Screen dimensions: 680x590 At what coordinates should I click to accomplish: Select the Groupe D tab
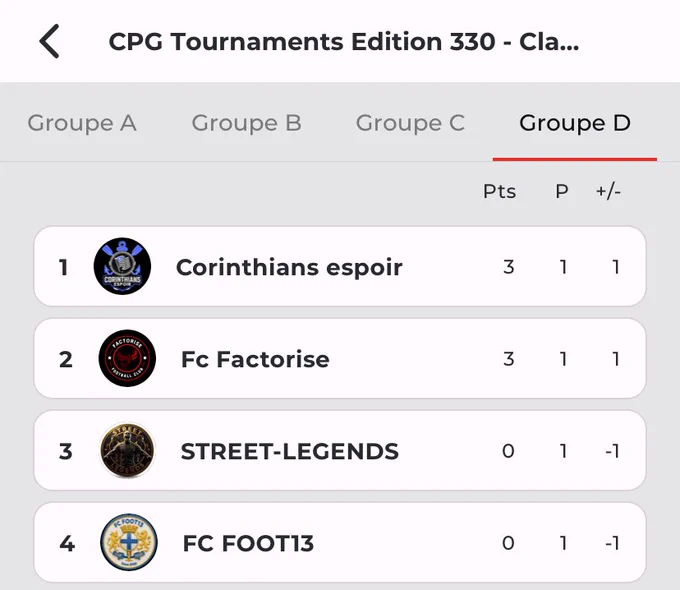(x=575, y=123)
